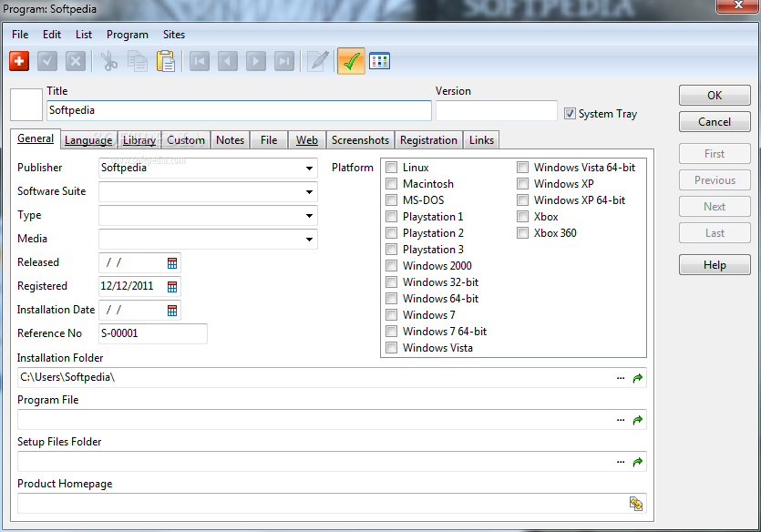Click the Product Homepage link icon
761x532 pixels.
(x=636, y=504)
